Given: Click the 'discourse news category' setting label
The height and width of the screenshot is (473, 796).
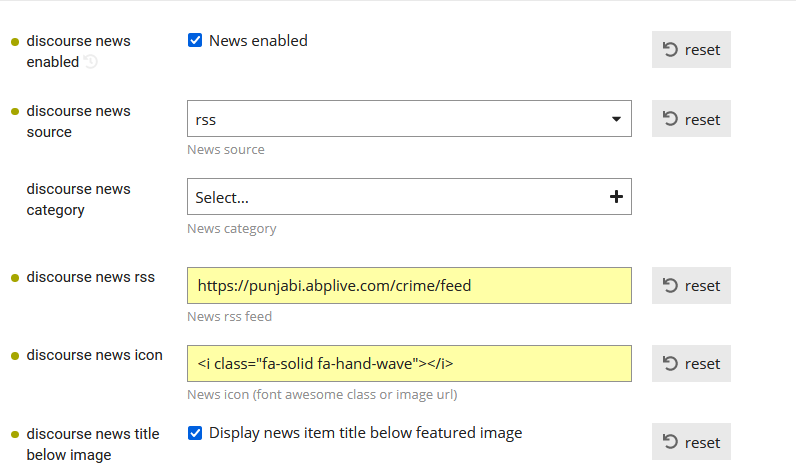Looking at the screenshot, I should tap(78, 199).
